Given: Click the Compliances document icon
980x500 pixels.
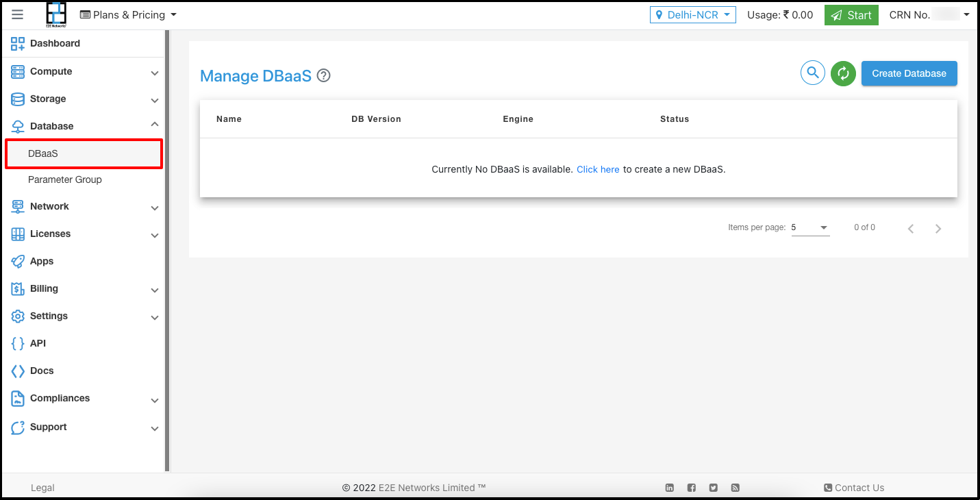Looking at the screenshot, I should [18, 398].
